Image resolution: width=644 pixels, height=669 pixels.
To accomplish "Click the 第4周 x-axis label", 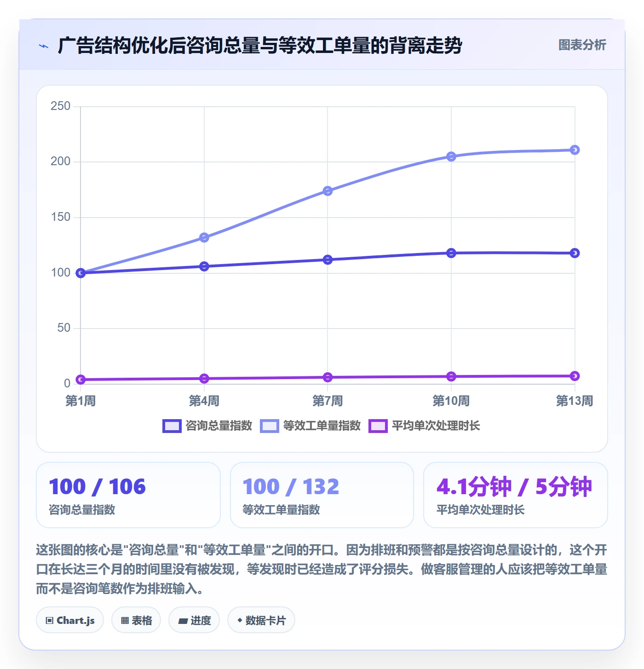I will [204, 401].
